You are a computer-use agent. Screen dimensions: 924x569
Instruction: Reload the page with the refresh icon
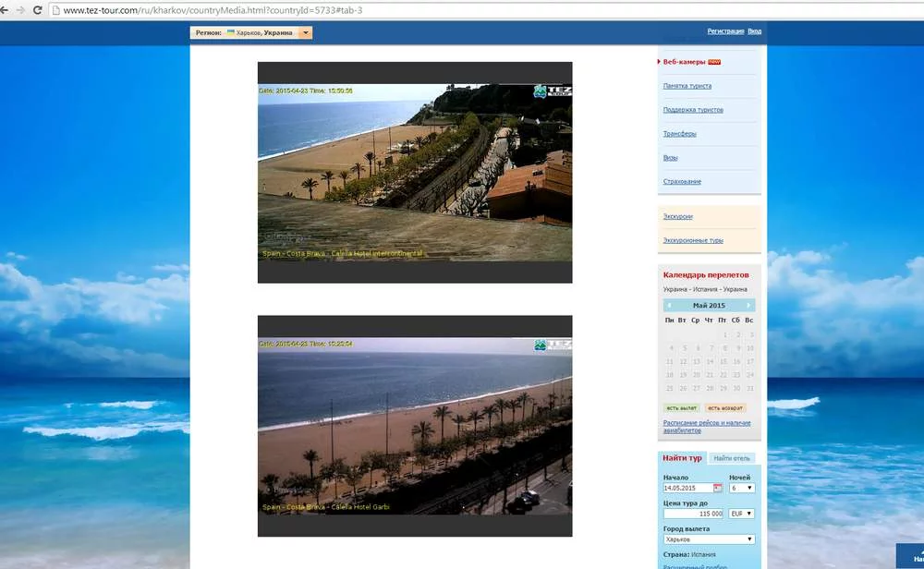[x=37, y=10]
